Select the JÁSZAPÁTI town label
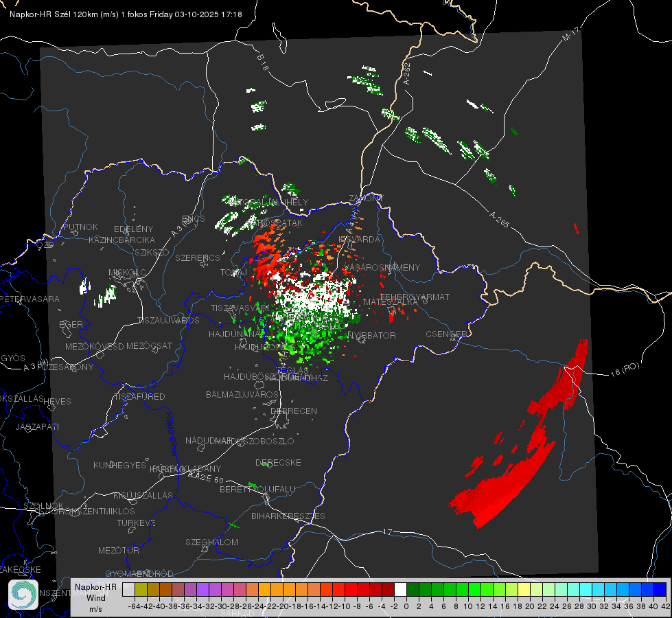The image size is (672, 618). pyautogui.click(x=37, y=426)
